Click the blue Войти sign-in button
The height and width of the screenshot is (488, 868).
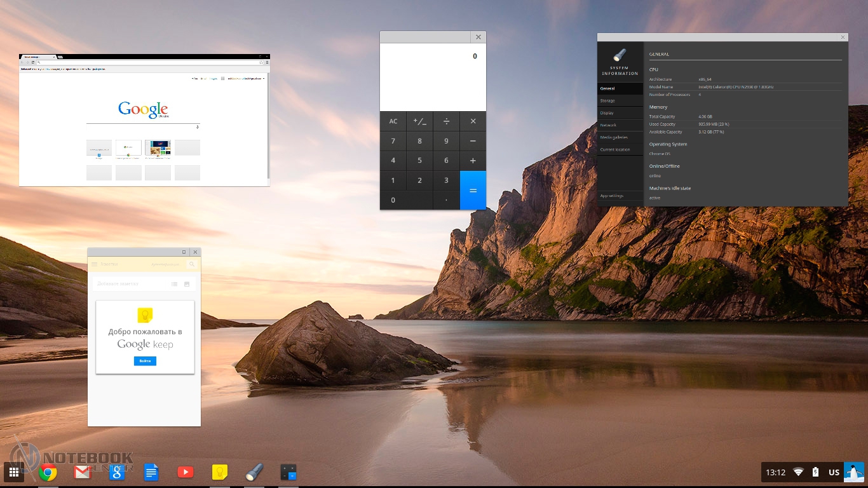pos(145,361)
